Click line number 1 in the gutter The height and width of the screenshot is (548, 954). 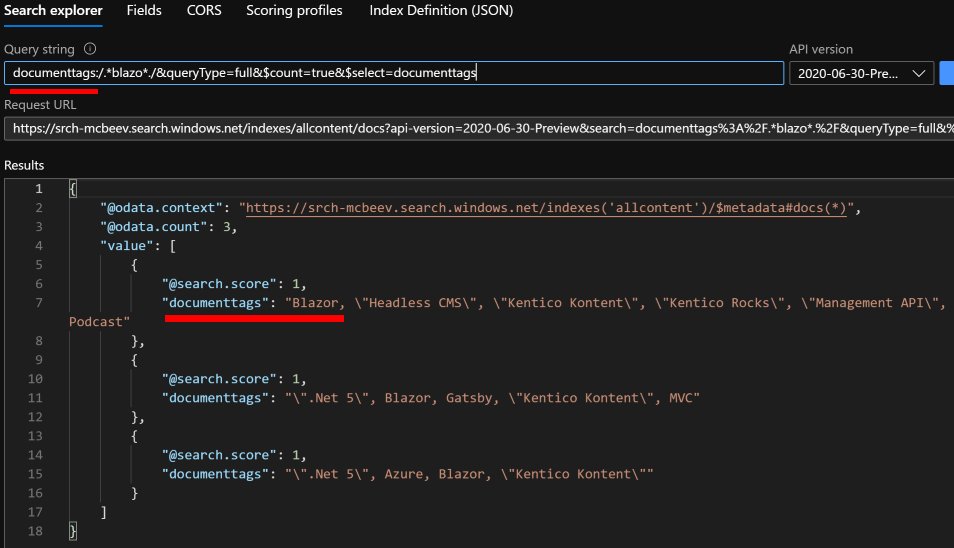pos(38,189)
